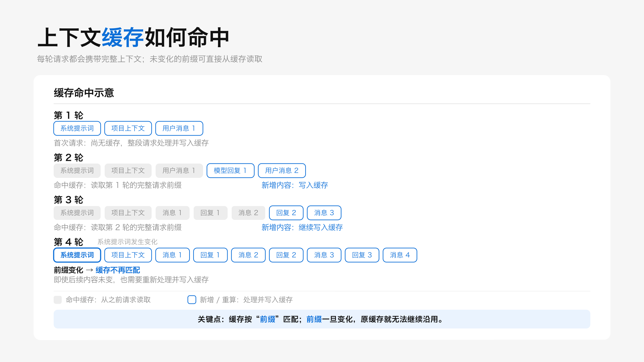Screen dimensions: 644x362
Task: Click the blue text 缓存不再匹配
Action: click(x=117, y=270)
